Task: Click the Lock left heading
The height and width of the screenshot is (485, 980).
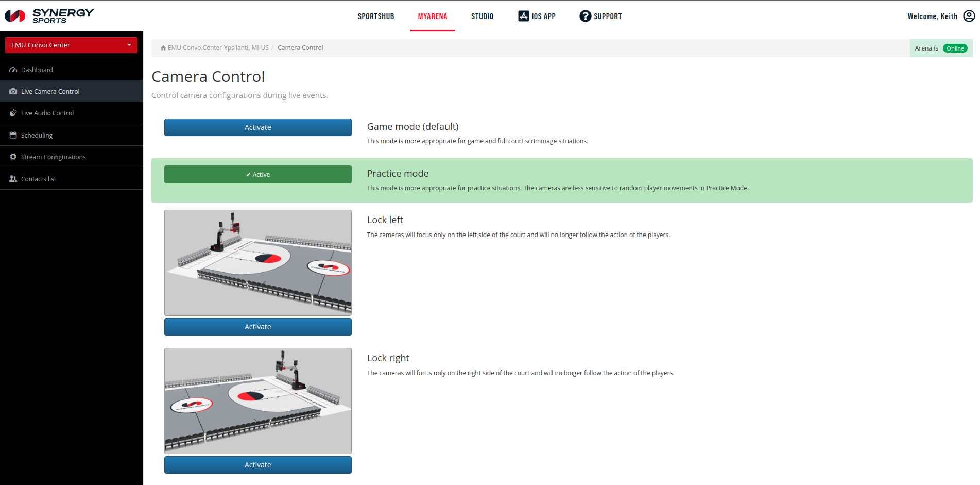Action: click(385, 220)
